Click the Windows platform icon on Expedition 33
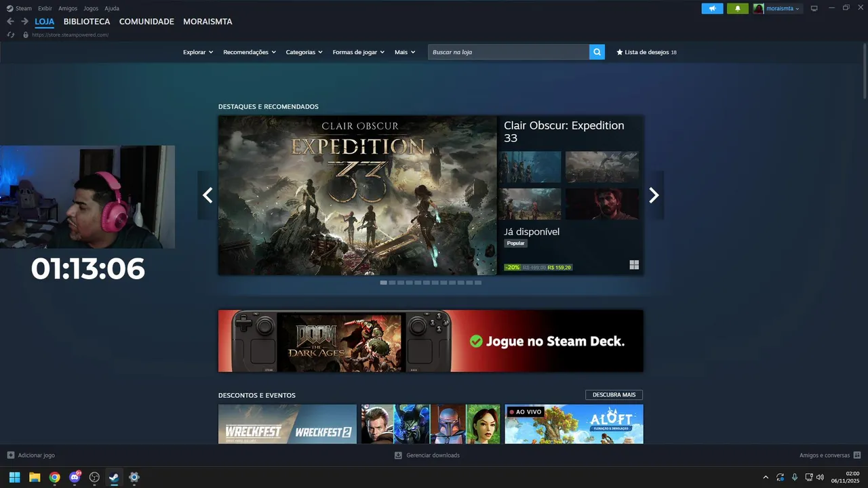The height and width of the screenshot is (488, 868). point(634,265)
